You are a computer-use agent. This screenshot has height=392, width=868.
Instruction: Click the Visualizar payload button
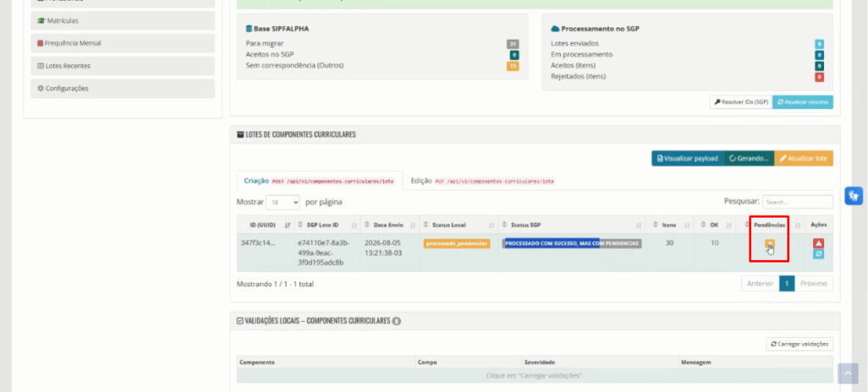point(687,158)
